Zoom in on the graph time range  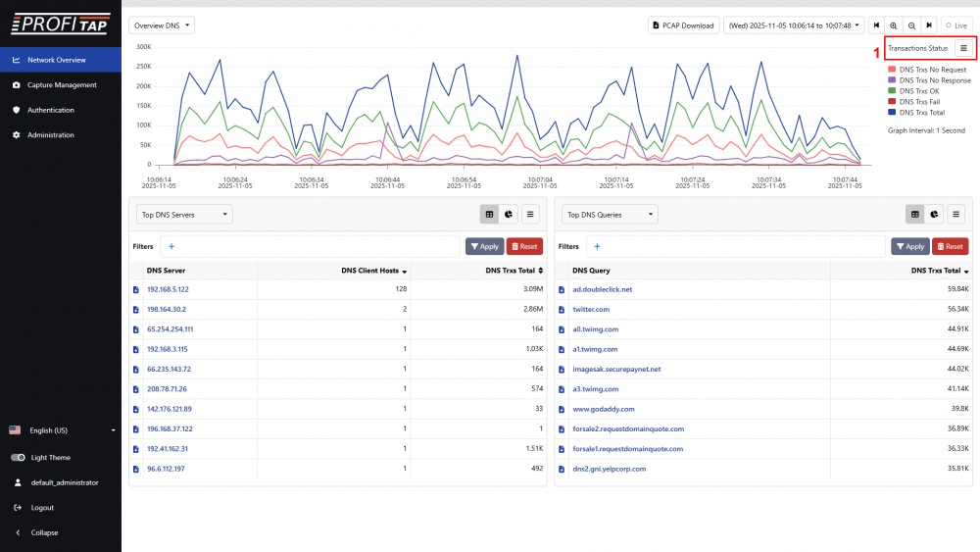(x=894, y=25)
